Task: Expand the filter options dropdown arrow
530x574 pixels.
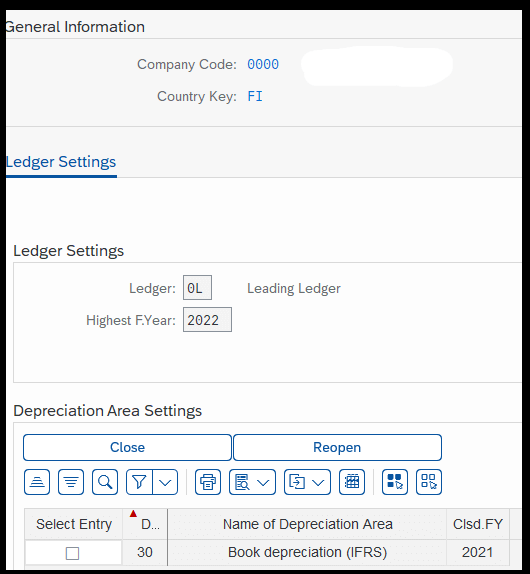Action: [165, 482]
